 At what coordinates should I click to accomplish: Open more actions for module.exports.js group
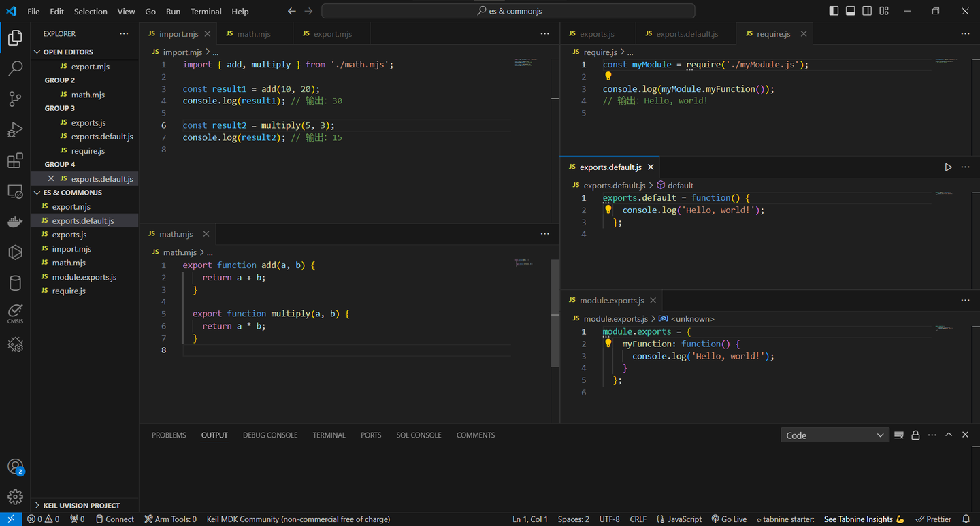965,300
